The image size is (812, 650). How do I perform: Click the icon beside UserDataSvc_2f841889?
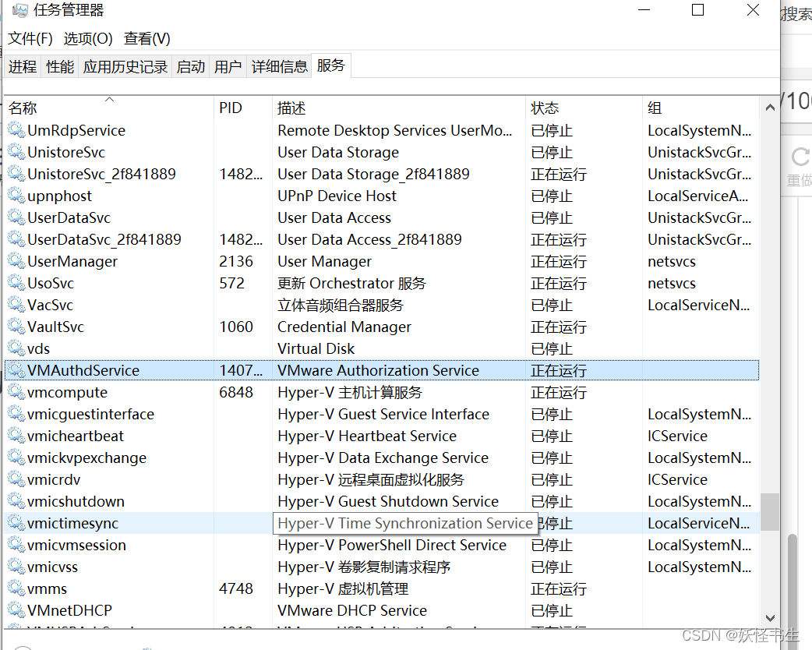(x=16, y=239)
